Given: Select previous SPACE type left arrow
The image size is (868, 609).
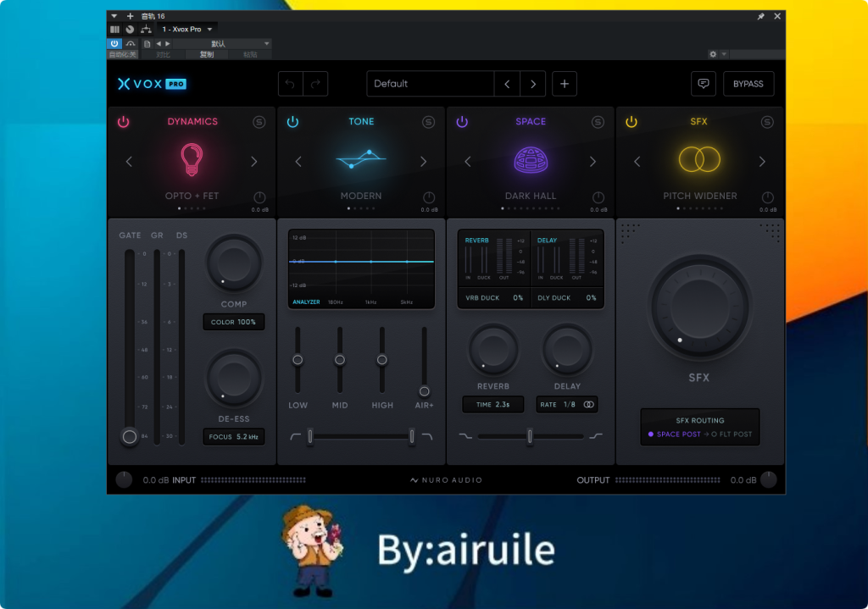Looking at the screenshot, I should (468, 162).
